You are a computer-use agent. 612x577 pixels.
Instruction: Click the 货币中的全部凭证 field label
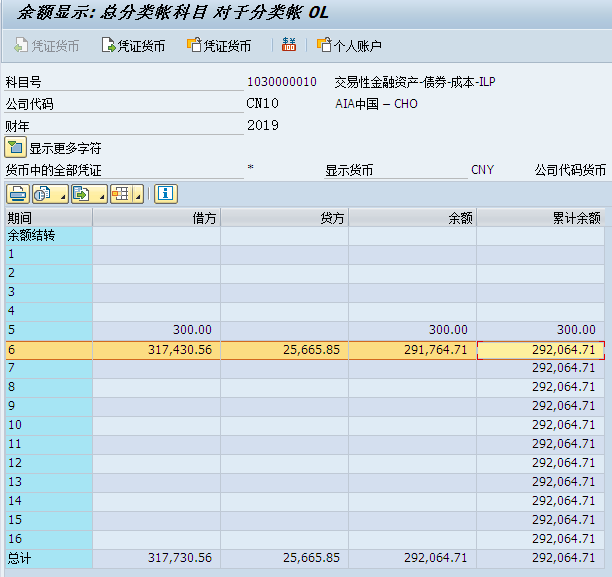[x=53, y=170]
